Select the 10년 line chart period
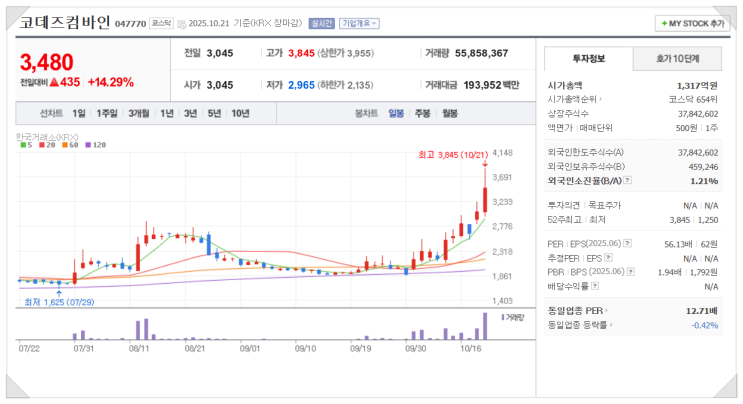The width and height of the screenshot is (743, 404). [240, 114]
